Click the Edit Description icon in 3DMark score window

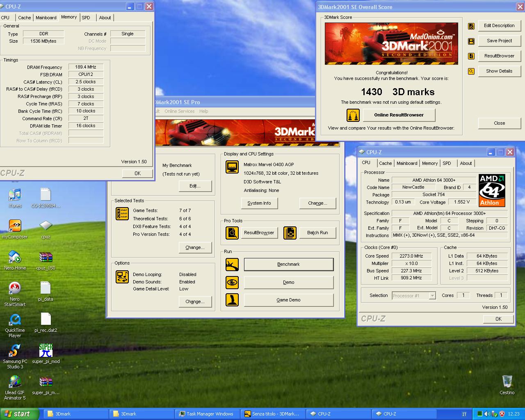471,26
